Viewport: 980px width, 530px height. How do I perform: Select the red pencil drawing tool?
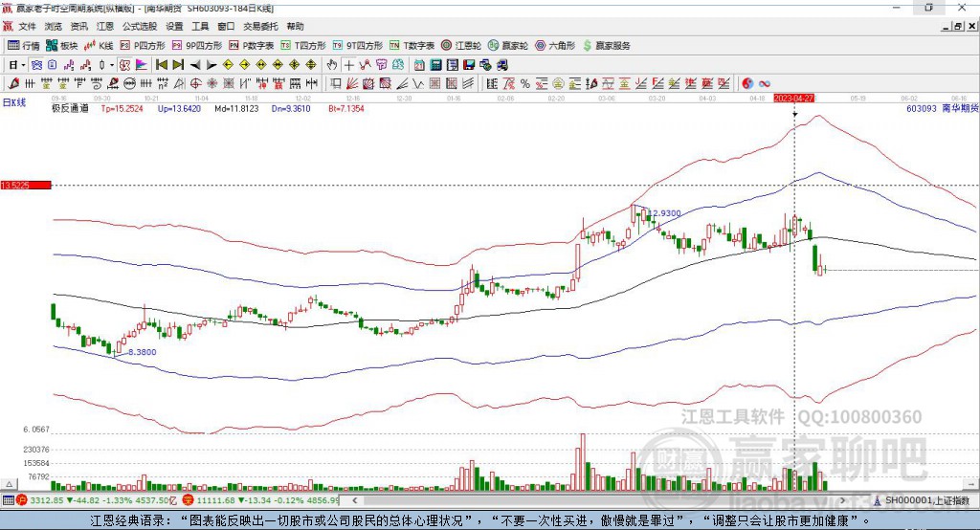pos(13,83)
